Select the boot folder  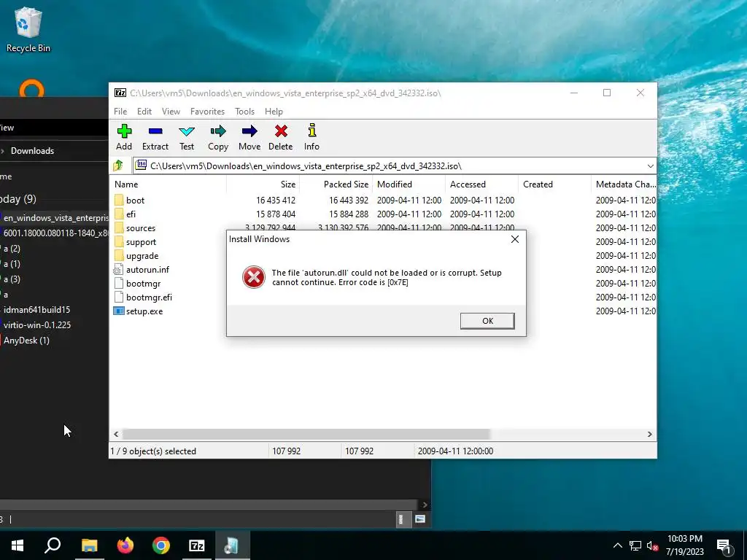point(135,201)
